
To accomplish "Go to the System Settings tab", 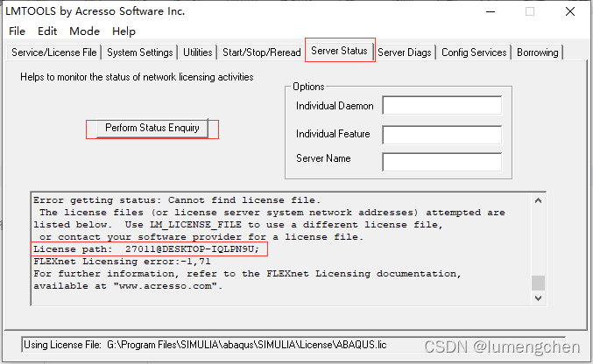I will [x=139, y=52].
